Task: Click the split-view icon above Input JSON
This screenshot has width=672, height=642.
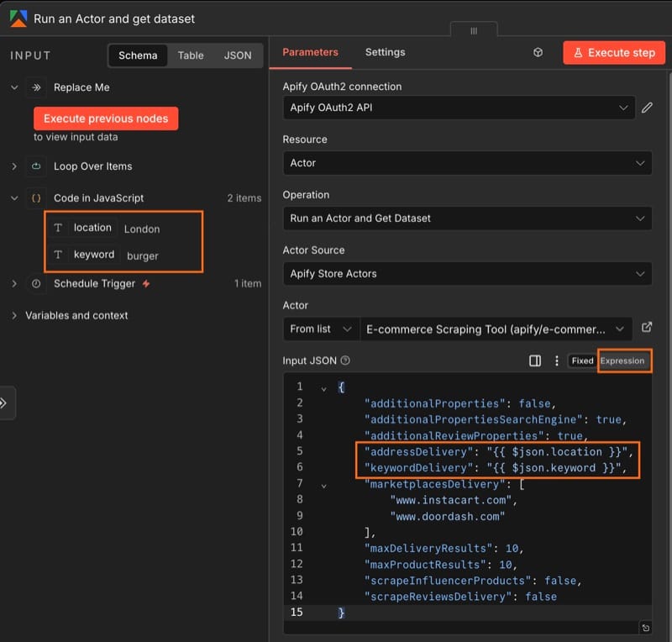Action: [535, 360]
